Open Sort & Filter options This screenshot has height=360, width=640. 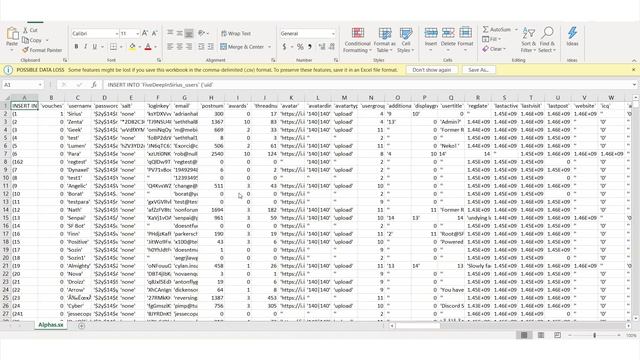(x=529, y=40)
